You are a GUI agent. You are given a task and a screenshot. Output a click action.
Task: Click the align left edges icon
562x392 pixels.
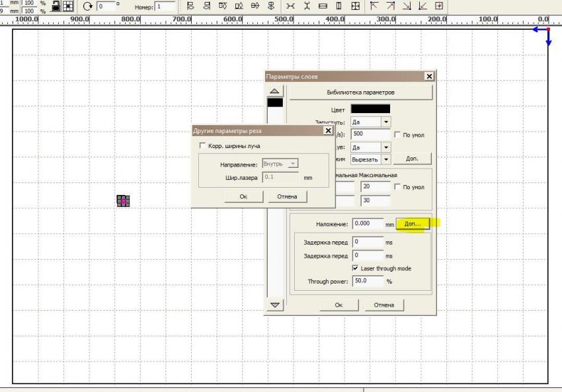191,6
